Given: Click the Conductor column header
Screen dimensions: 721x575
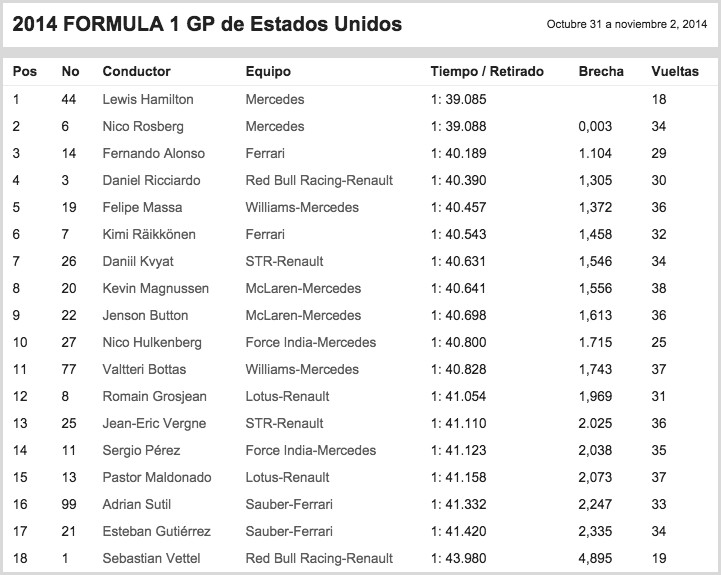Looking at the screenshot, I should (x=136, y=72).
